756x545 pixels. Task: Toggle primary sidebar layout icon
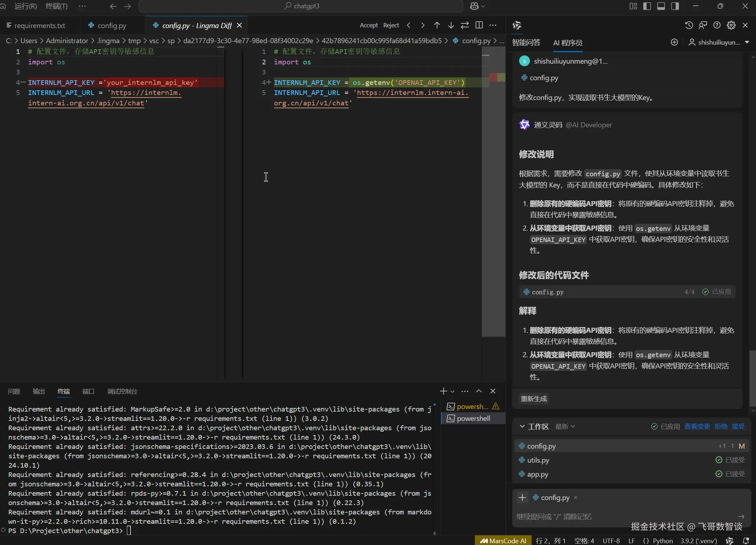pos(647,6)
